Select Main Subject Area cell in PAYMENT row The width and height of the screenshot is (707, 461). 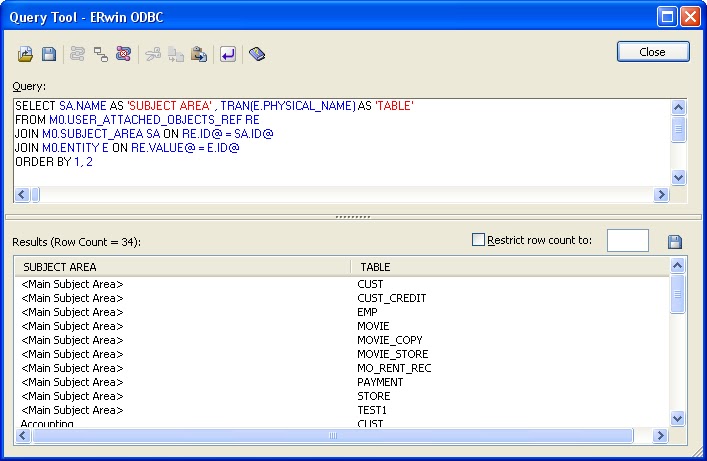pyautogui.click(x=72, y=382)
